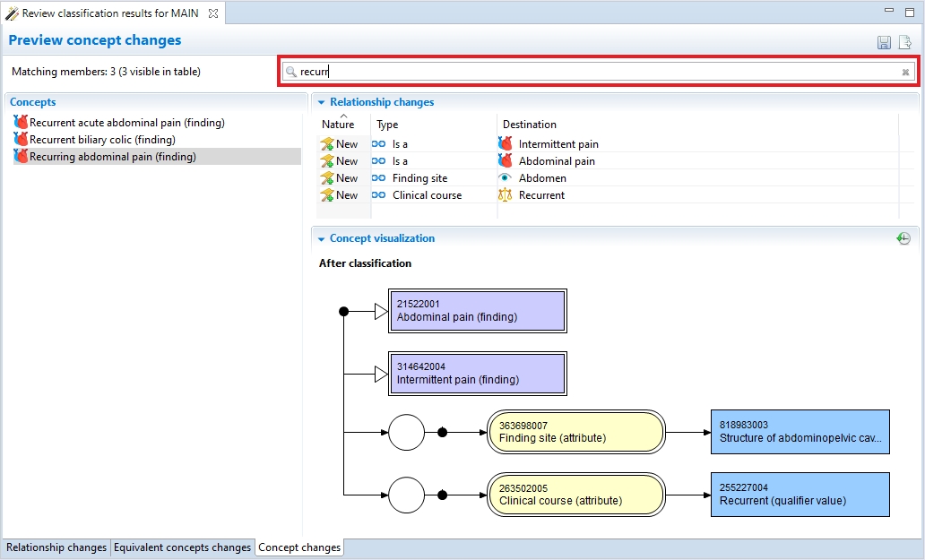
Task: Clear the search filter with the X icon
Action: point(905,72)
